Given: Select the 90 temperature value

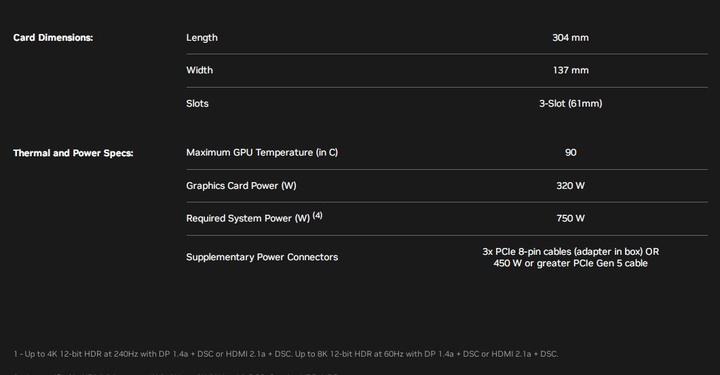Looking at the screenshot, I should (x=570, y=152).
